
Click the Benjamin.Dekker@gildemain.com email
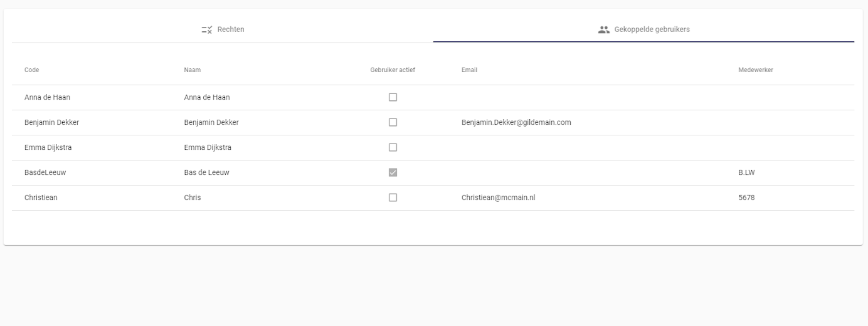pyautogui.click(x=516, y=122)
